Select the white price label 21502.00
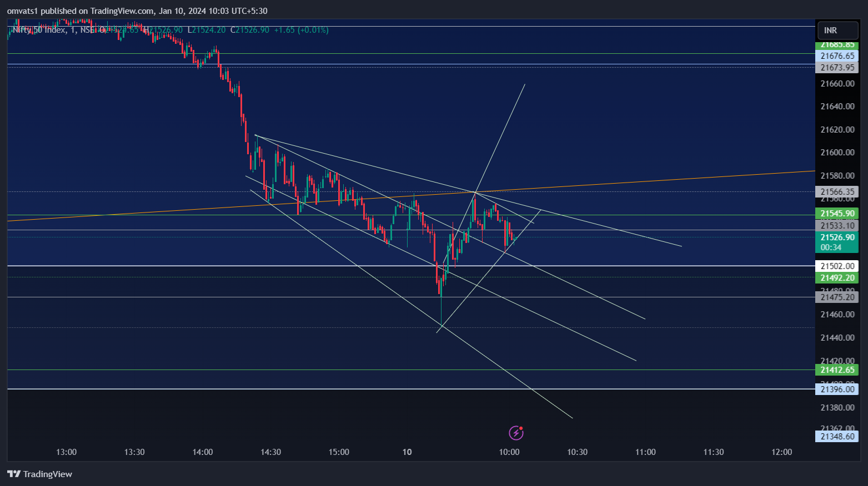The image size is (868, 486). [x=837, y=266]
